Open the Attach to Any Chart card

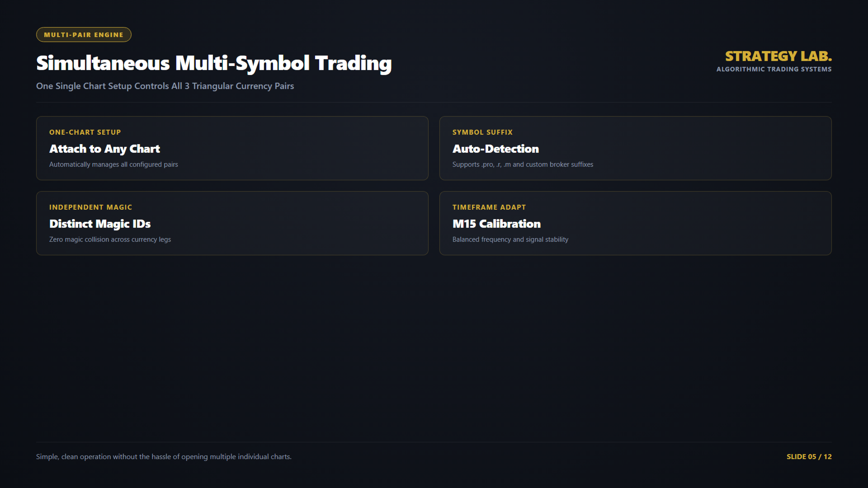[x=232, y=148]
